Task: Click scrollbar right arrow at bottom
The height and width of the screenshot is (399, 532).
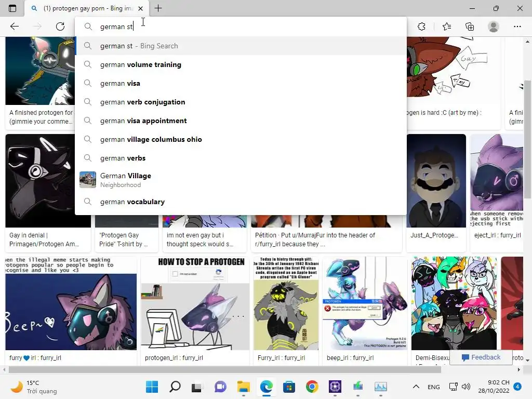Action: point(519,369)
